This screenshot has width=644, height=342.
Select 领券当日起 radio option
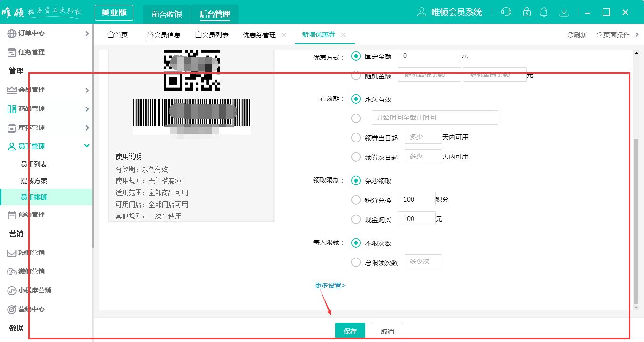(356, 138)
